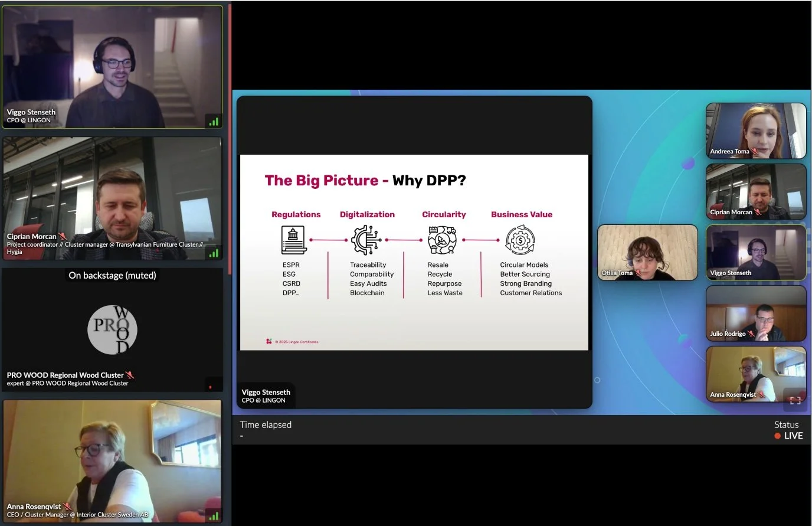This screenshot has height=526, width=812.
Task: Click the muted mic icon on the Anna Rosenqvist stage tile
Action: click(x=761, y=394)
